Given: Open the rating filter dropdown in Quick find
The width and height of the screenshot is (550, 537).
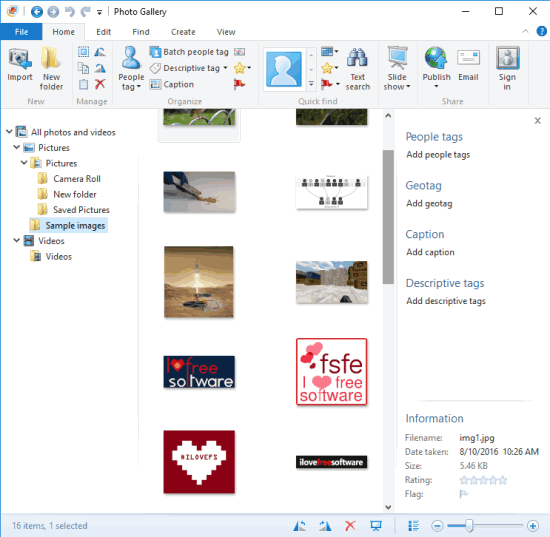Looking at the screenshot, I should click(x=336, y=68).
